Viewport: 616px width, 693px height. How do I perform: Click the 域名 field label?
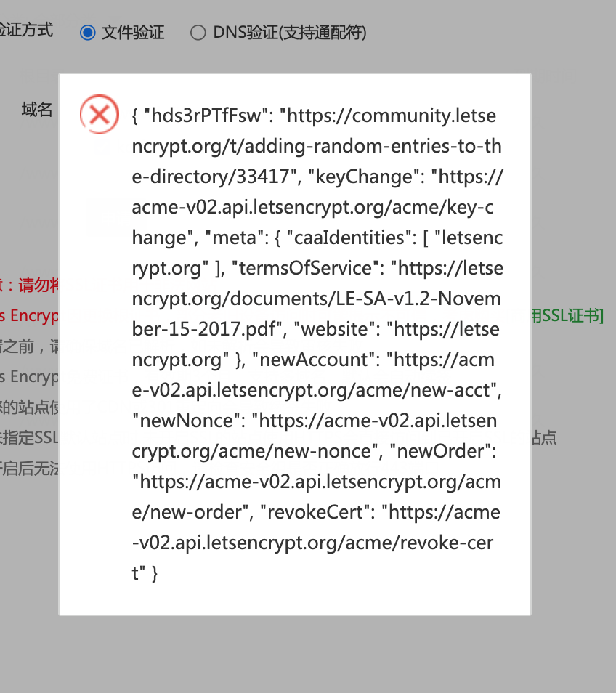(x=37, y=109)
